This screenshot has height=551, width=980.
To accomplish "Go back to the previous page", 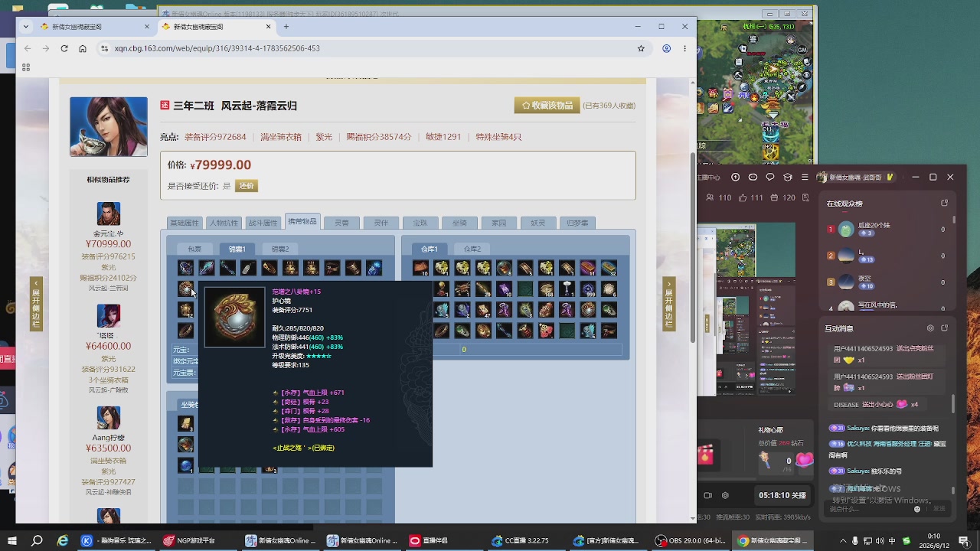I will tap(28, 48).
